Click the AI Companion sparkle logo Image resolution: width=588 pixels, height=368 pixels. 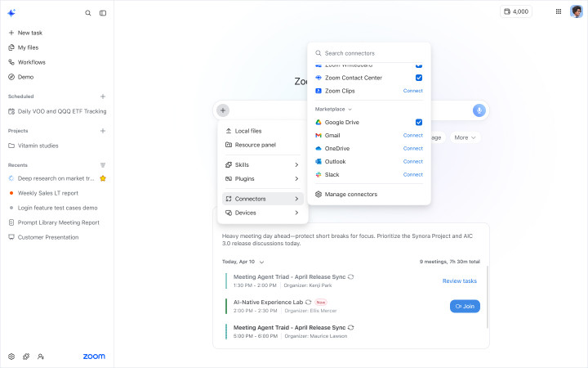point(11,13)
